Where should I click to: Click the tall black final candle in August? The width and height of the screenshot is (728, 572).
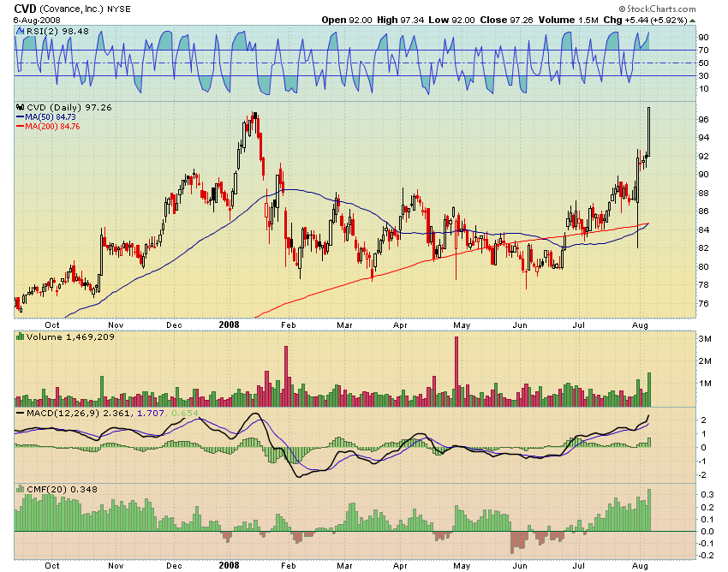(648, 132)
